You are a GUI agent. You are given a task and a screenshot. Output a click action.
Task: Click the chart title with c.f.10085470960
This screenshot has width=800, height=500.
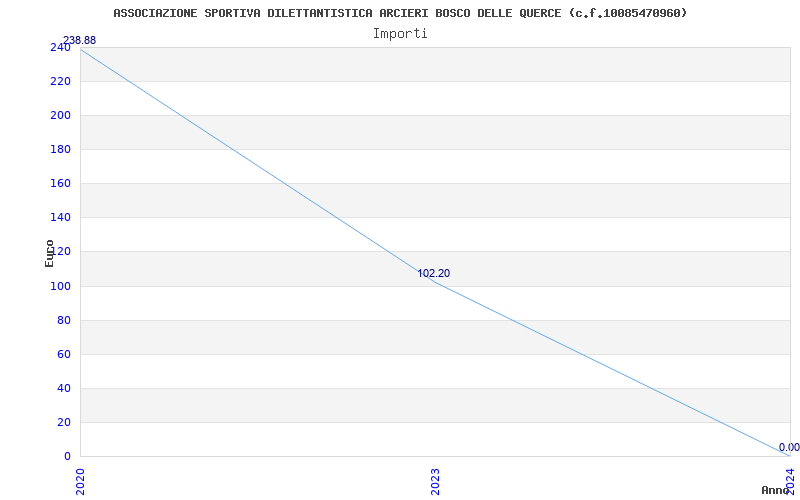point(400,13)
